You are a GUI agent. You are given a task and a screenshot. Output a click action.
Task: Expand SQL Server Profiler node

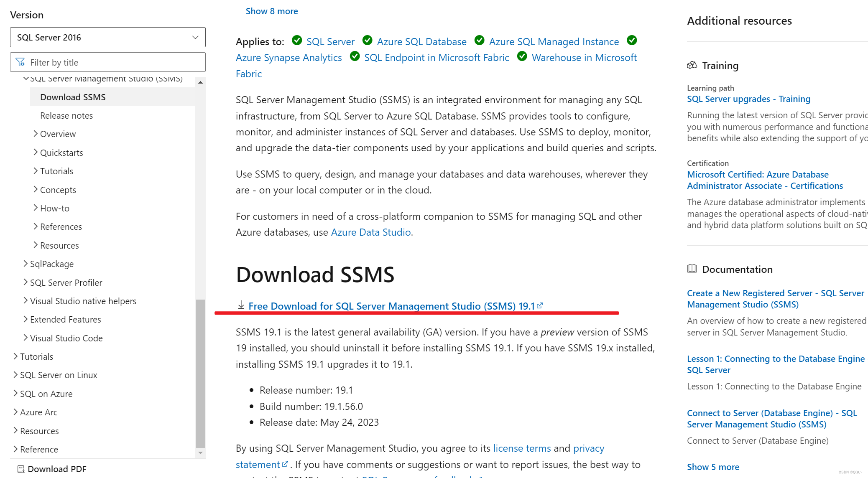click(x=26, y=282)
